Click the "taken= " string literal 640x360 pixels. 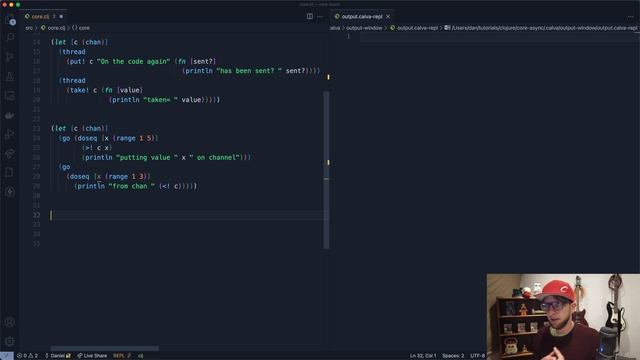coord(160,100)
